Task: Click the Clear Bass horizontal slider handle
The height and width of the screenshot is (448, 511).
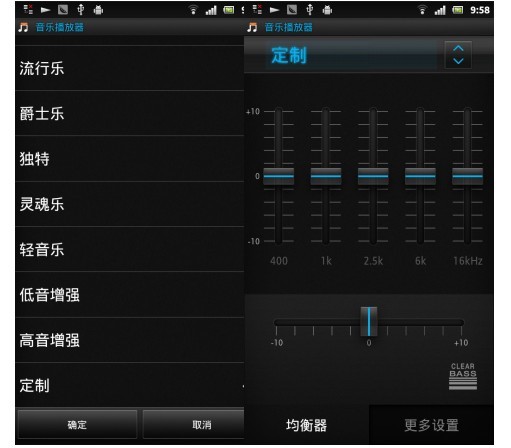Action: pyautogui.click(x=369, y=322)
